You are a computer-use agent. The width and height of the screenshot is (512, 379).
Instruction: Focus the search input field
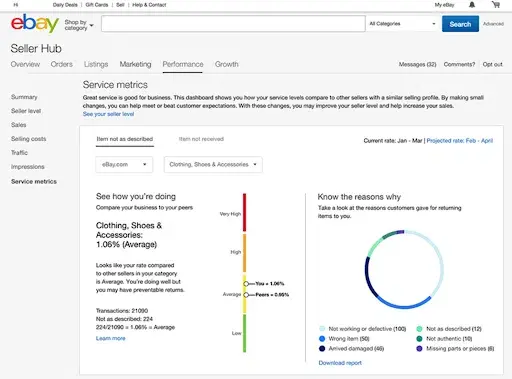233,24
